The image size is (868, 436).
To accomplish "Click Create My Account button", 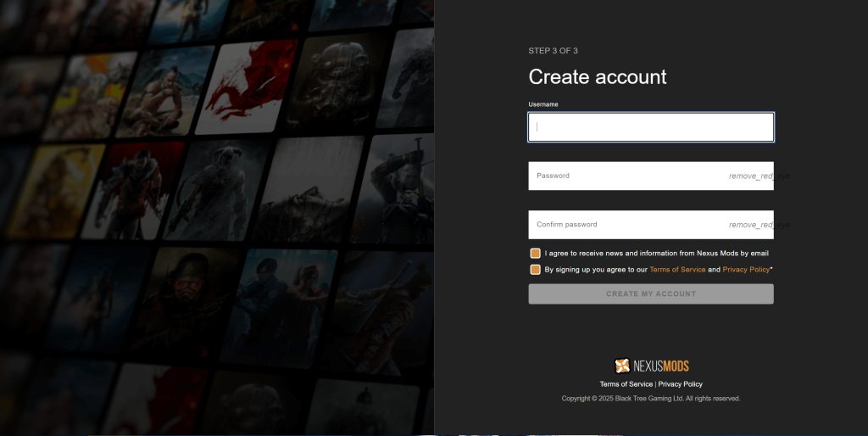I will pos(650,294).
